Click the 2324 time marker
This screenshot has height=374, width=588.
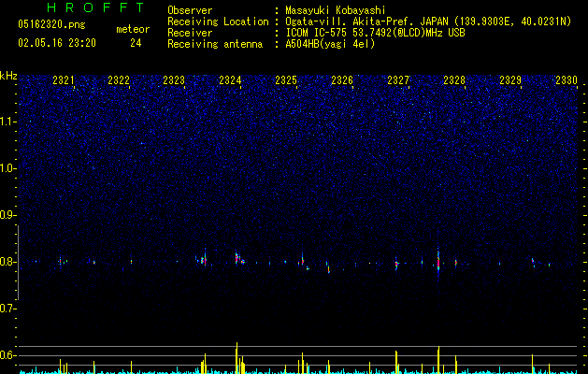coord(230,80)
